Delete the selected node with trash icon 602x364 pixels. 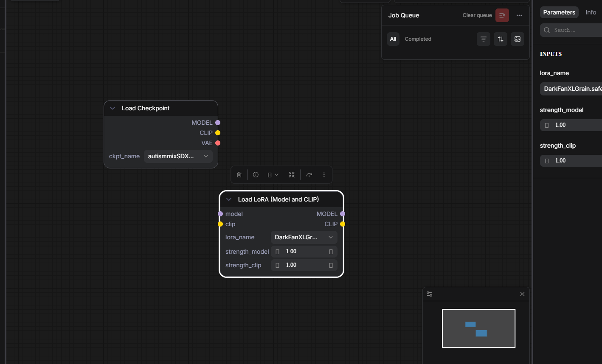(x=239, y=175)
